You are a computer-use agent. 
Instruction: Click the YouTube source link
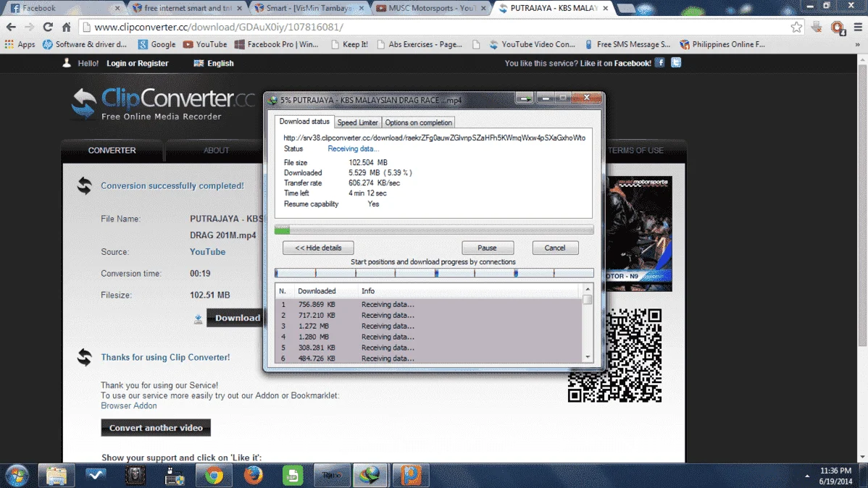[208, 252]
